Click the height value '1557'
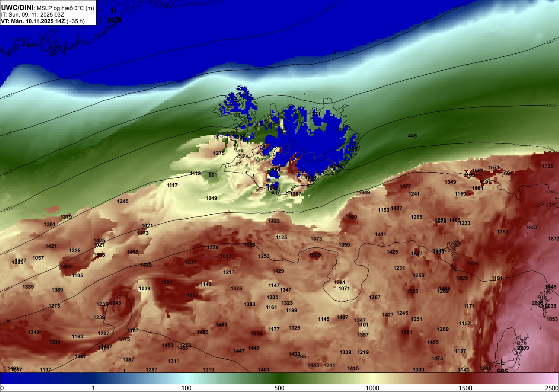Screen dimensions: 559x392 (193, 296)
